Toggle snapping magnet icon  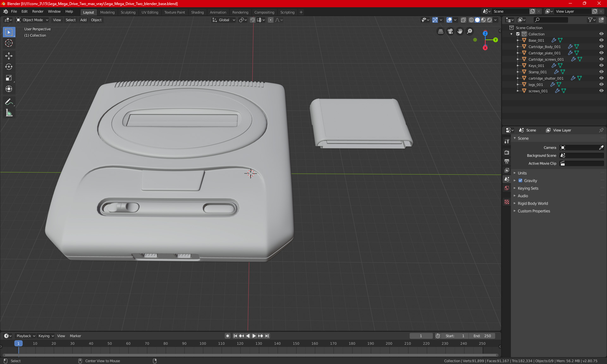(253, 20)
